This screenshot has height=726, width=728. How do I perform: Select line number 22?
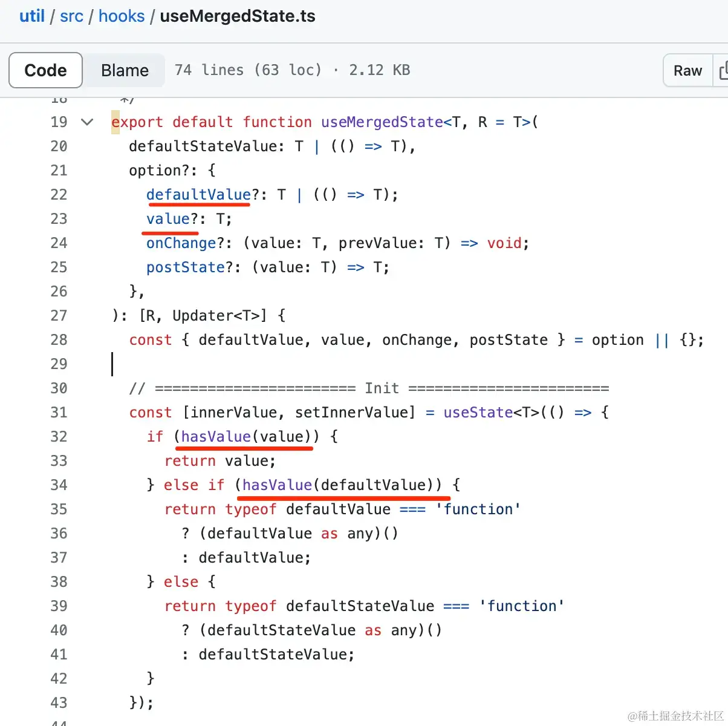tap(59, 195)
